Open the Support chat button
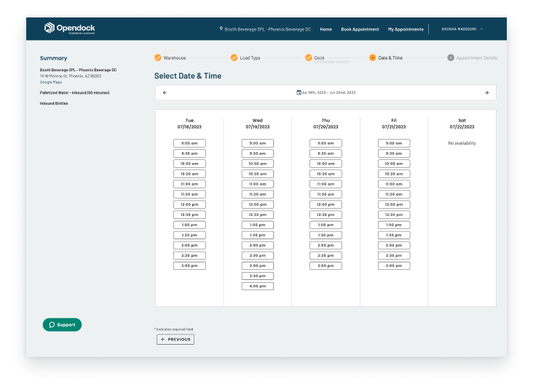Image resolution: width=533 pixels, height=392 pixels. (62, 325)
